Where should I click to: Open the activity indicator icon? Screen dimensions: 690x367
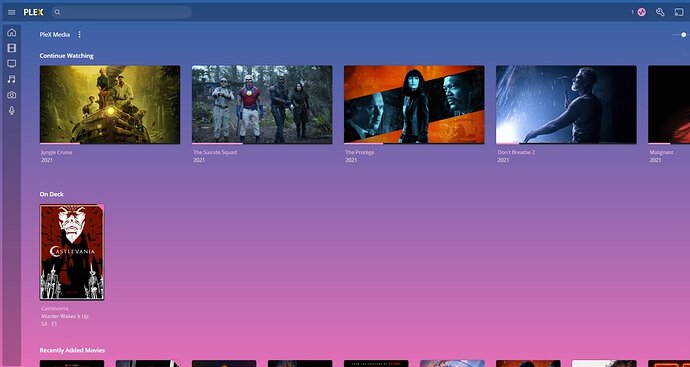641,12
